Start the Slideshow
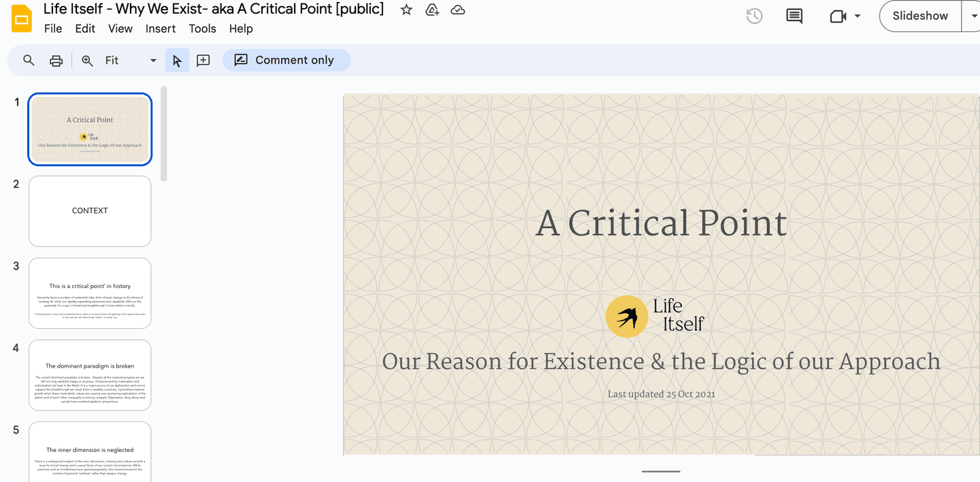Image resolution: width=980 pixels, height=482 pixels. (919, 15)
